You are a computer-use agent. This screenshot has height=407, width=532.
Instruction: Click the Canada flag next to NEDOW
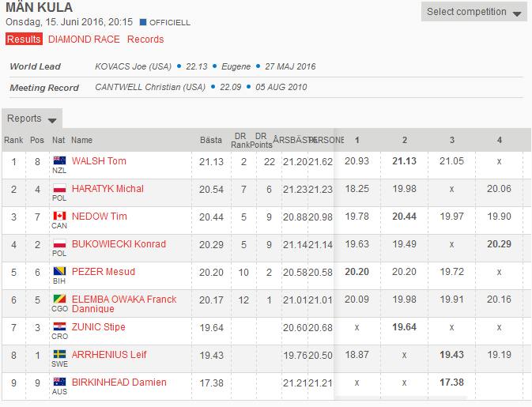click(58, 216)
